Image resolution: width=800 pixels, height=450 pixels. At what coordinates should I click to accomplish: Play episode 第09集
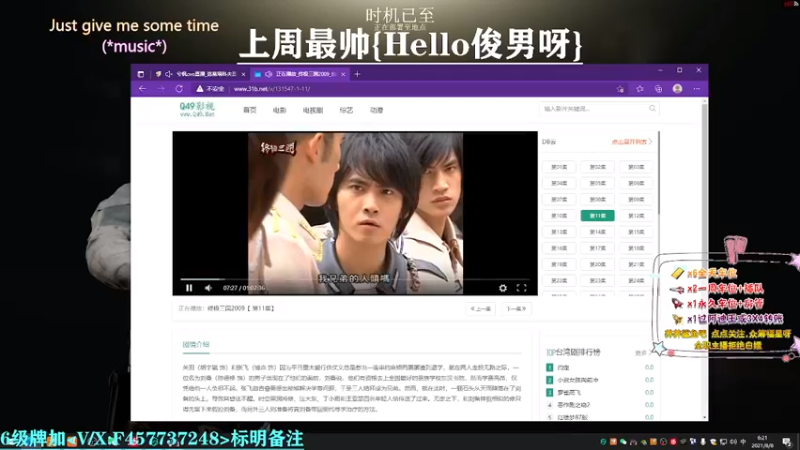pyautogui.click(x=636, y=199)
